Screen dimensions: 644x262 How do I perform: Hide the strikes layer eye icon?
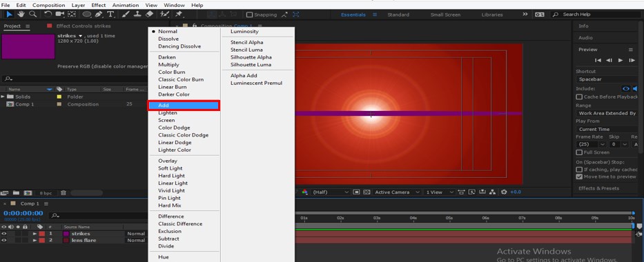coord(4,234)
